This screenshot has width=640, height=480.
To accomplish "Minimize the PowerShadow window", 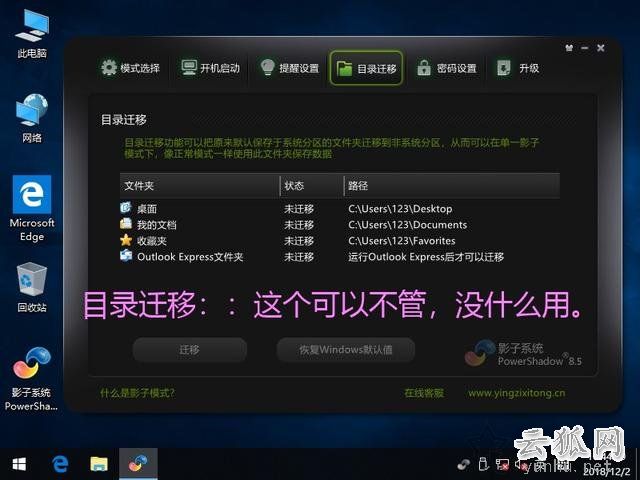I will 584,48.
